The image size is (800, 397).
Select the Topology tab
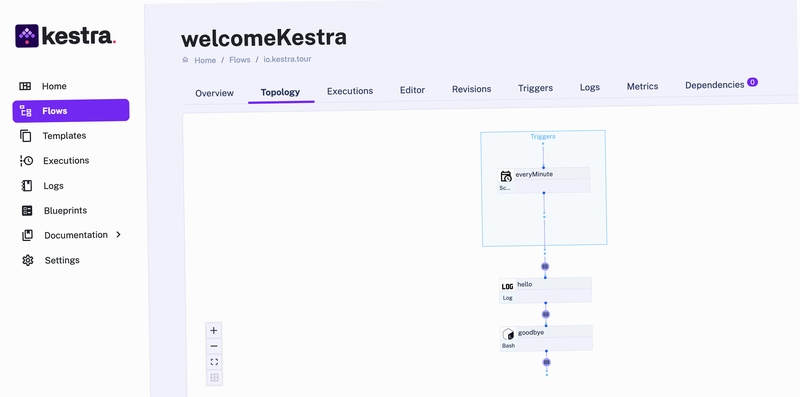(x=280, y=92)
